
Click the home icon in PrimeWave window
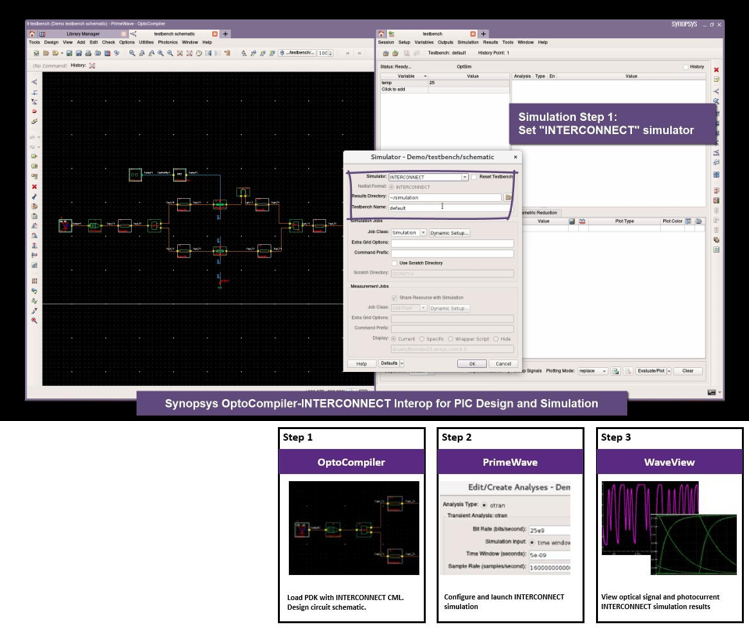pyautogui.click(x=381, y=34)
